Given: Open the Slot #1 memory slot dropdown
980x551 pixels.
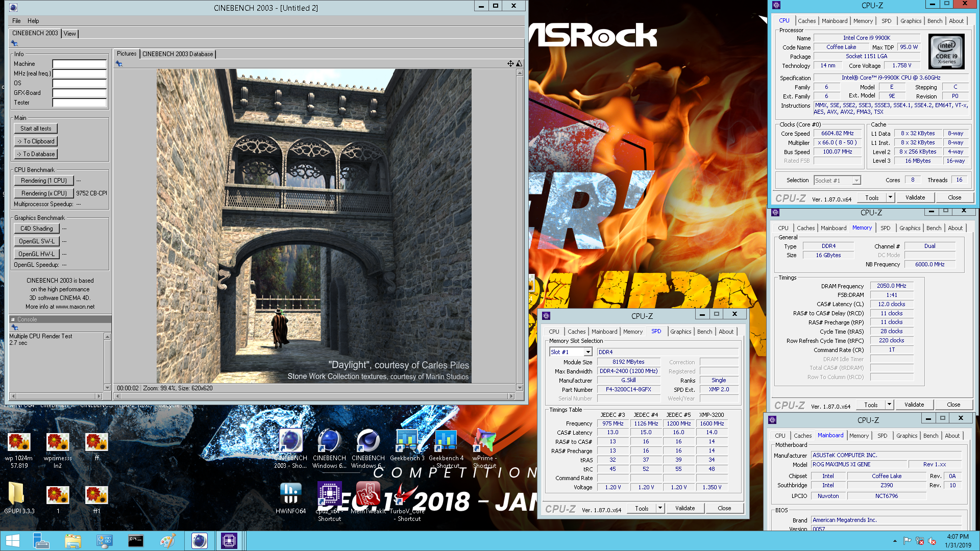Looking at the screenshot, I should [588, 352].
